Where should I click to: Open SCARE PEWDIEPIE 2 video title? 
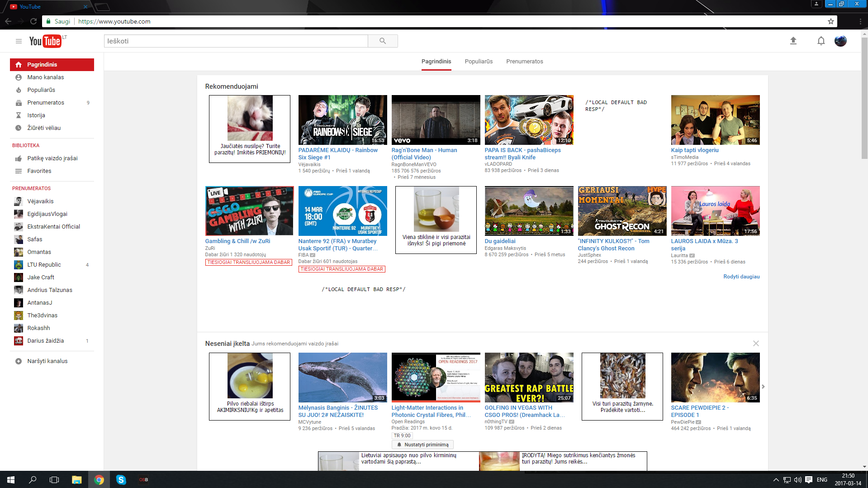coord(700,411)
